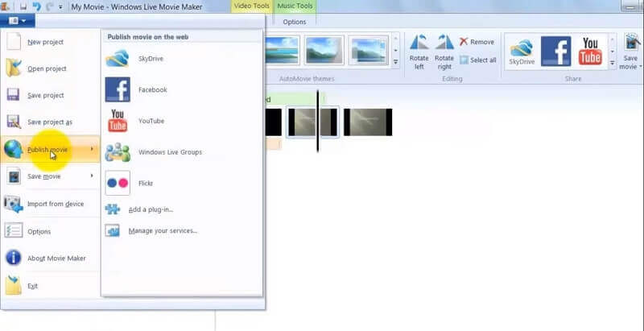The height and width of the screenshot is (331, 644).
Task: Click the Facebook icon in publish submenu
Action: [118, 89]
